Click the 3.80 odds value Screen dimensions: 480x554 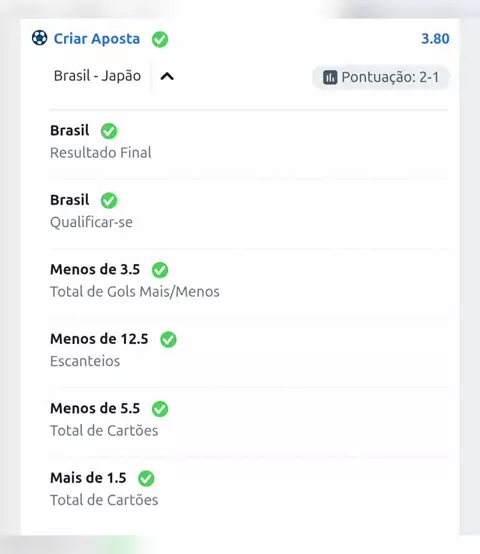435,39
